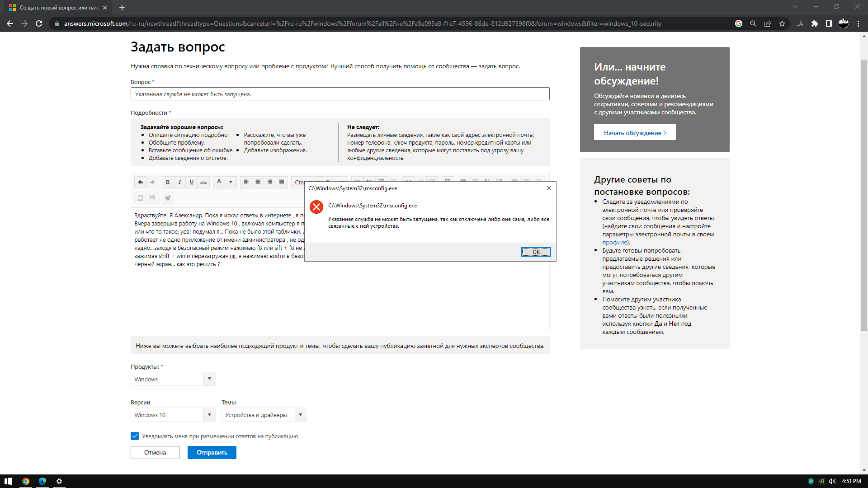Click the Отмена button
Image resolution: width=868 pixels, height=488 pixels.
[155, 452]
